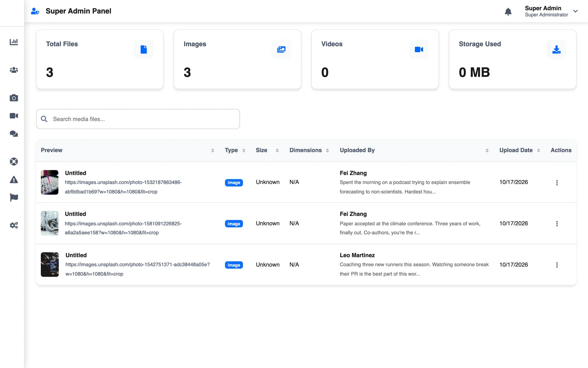Open the warning triangle alerts icon

[x=14, y=180]
